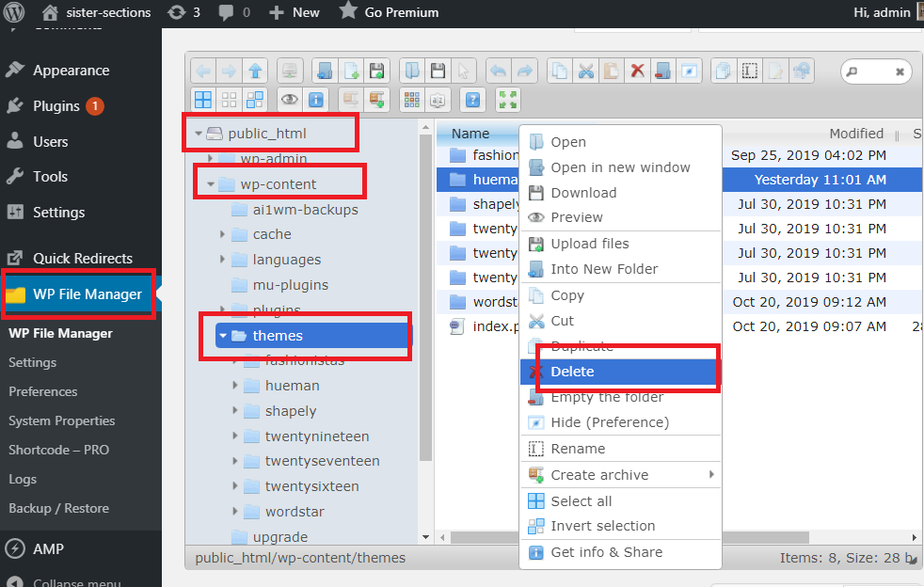Create a new folder via toolbar icon

[x=325, y=71]
